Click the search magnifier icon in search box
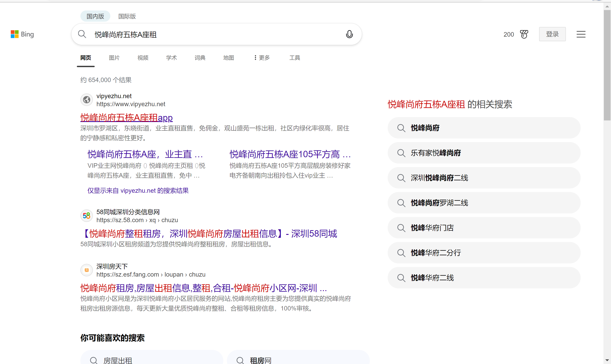The width and height of the screenshot is (611, 364). coord(82,34)
